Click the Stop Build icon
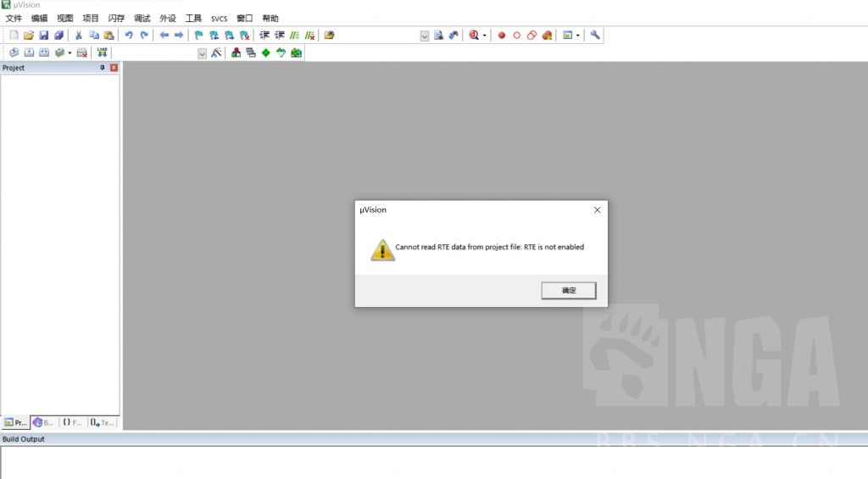Viewport: 868px width, 479px height. [82, 53]
